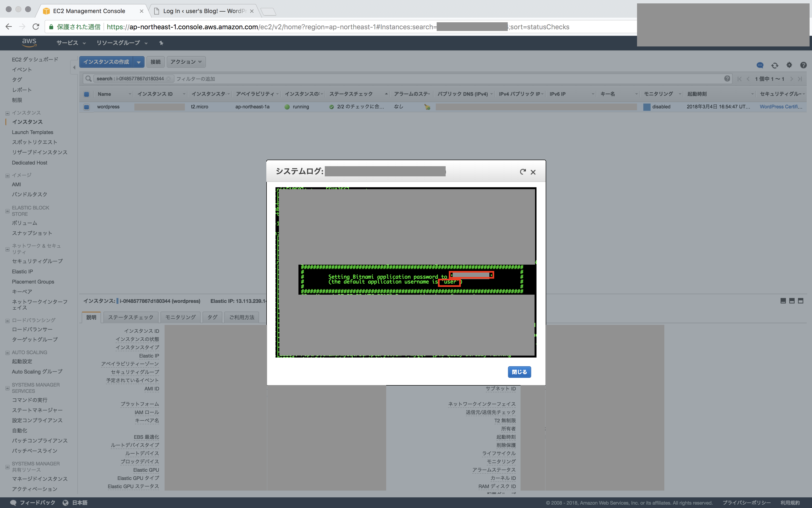The image size is (812, 508).
Task: Refresh the system log dialog
Action: [522, 172]
